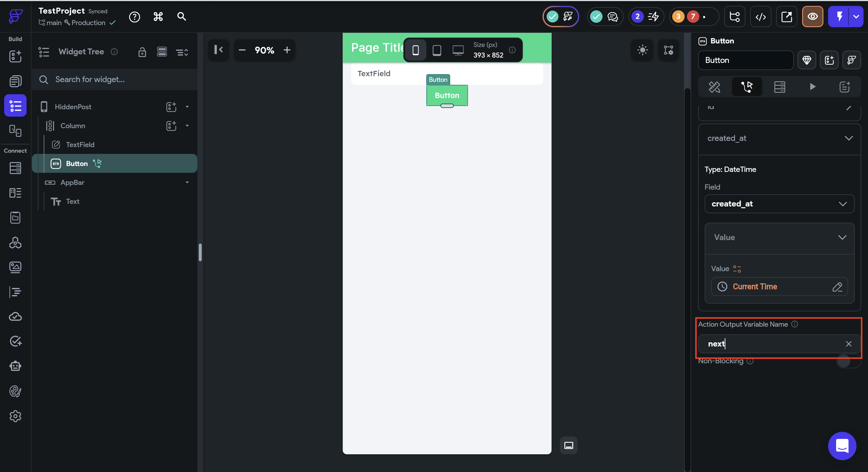Open the View Code icon
The height and width of the screenshot is (472, 868).
point(760,17)
